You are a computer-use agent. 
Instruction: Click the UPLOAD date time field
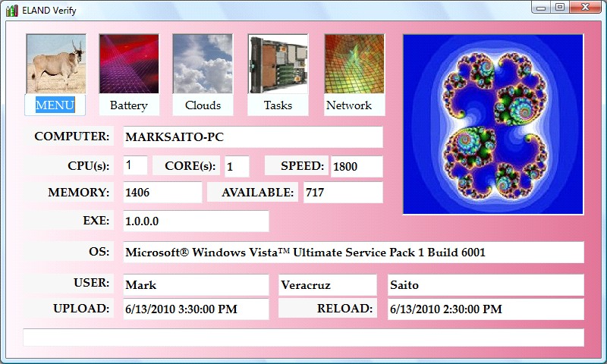click(x=196, y=309)
